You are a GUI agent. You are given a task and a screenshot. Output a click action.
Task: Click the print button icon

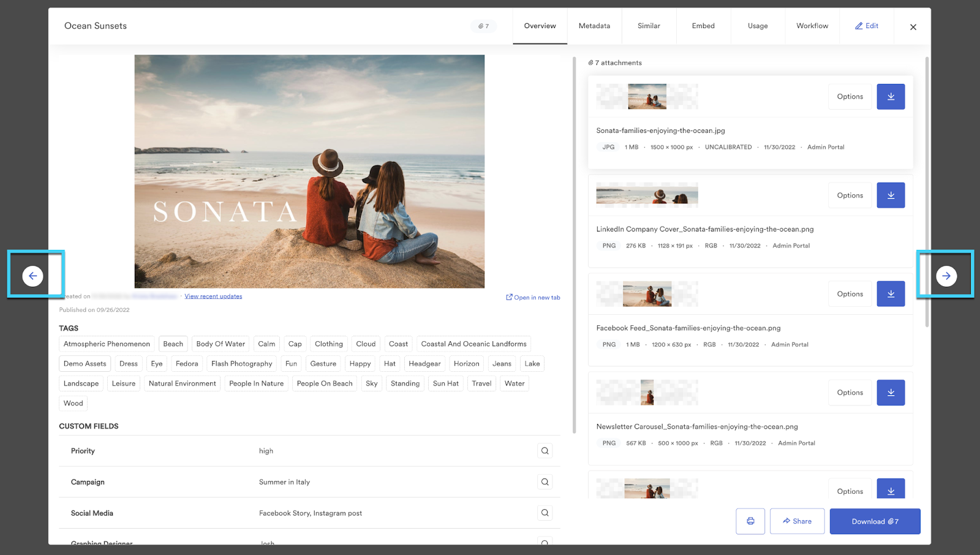(750, 521)
